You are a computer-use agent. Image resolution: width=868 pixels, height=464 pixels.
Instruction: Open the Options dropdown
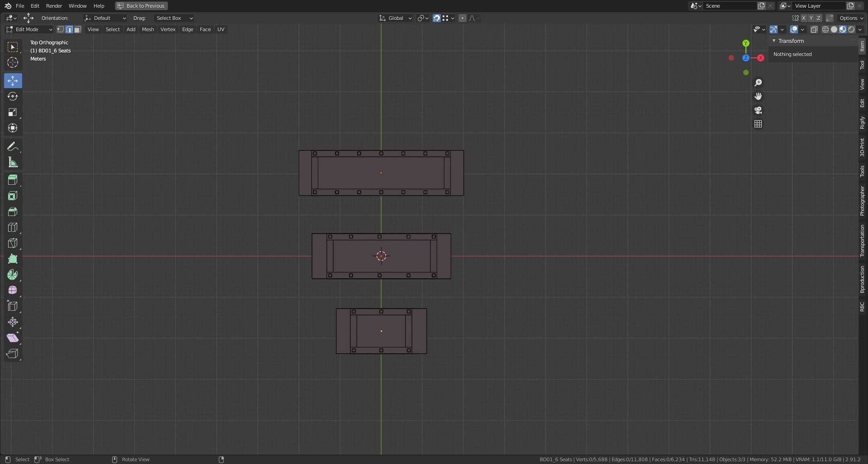851,18
